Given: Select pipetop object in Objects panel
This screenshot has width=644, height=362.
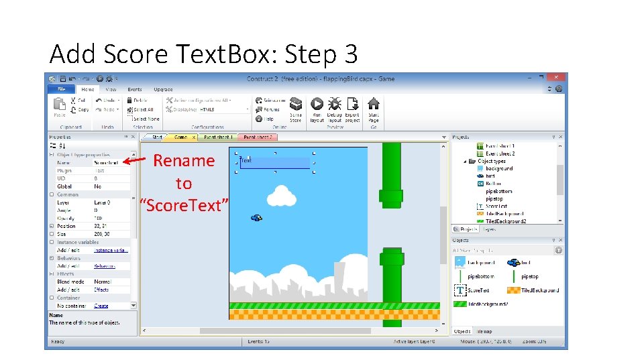Looking at the screenshot, I should tap(526, 277).
